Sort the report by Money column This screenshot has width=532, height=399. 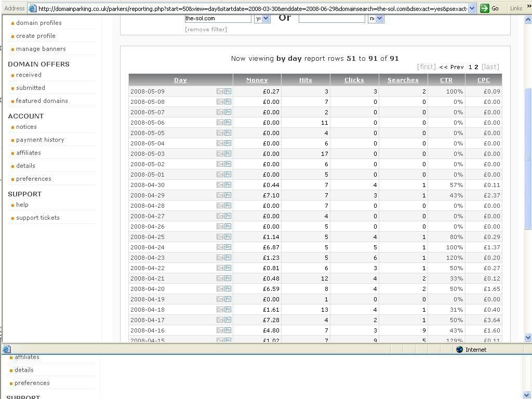pyautogui.click(x=257, y=80)
